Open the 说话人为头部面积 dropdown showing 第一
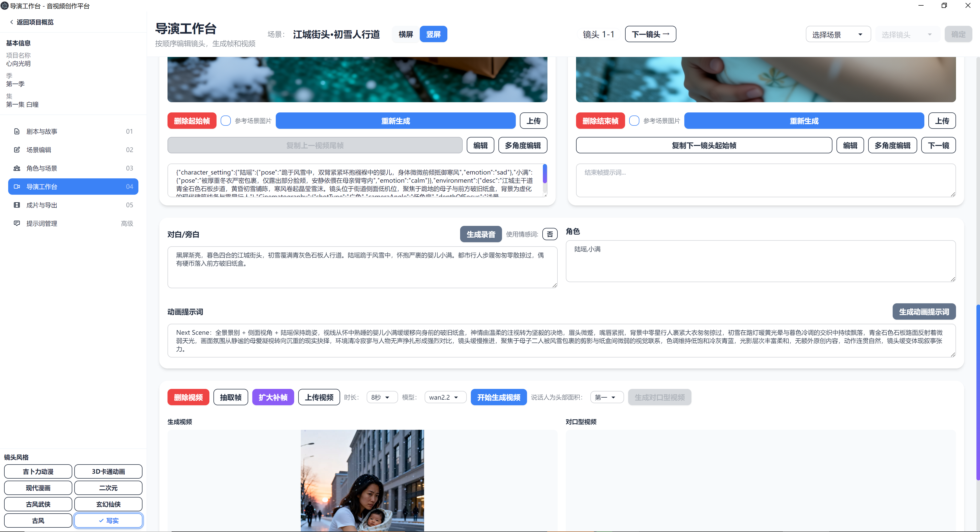This screenshot has width=980, height=532. point(607,397)
